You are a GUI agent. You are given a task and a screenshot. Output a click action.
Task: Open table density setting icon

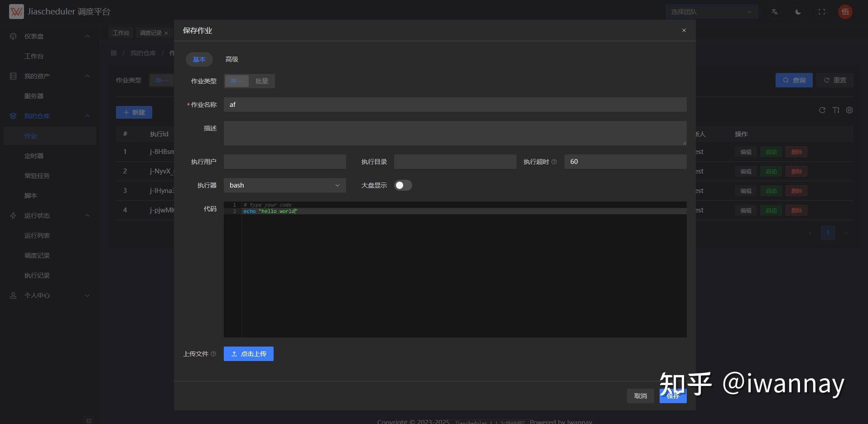pyautogui.click(x=836, y=110)
